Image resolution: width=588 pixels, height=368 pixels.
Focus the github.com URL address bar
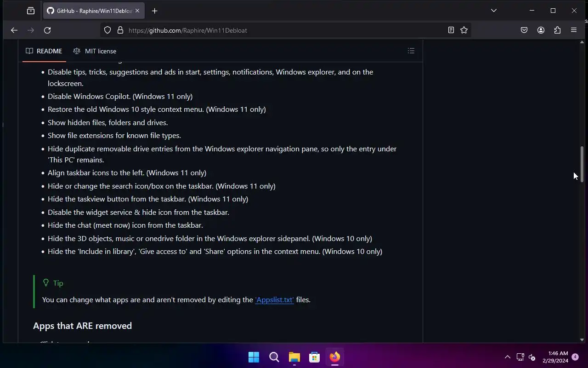285,30
